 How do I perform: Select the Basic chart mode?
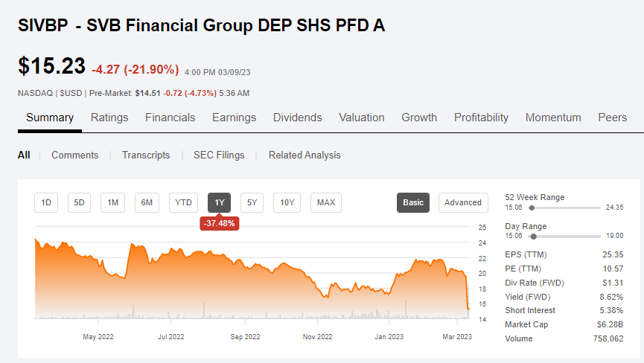click(413, 202)
